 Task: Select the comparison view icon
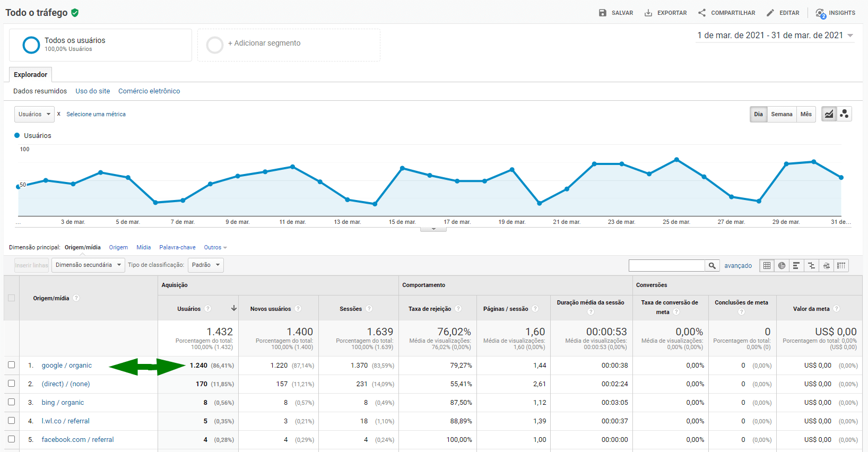pyautogui.click(x=811, y=266)
